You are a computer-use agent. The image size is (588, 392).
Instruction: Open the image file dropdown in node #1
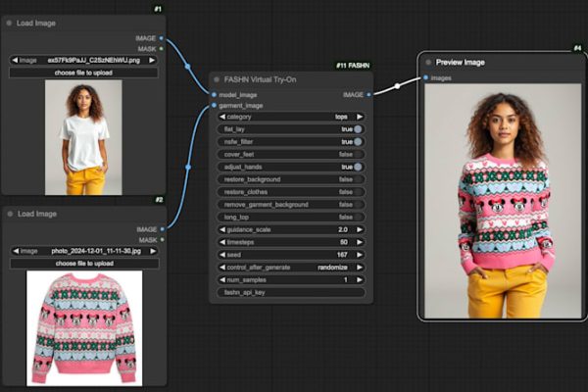click(x=83, y=60)
